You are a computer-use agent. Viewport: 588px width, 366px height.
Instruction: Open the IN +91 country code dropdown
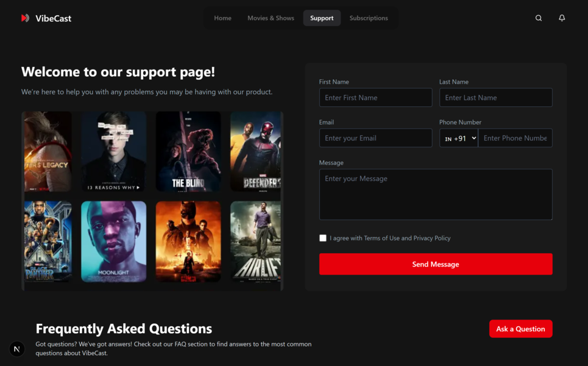click(x=459, y=138)
